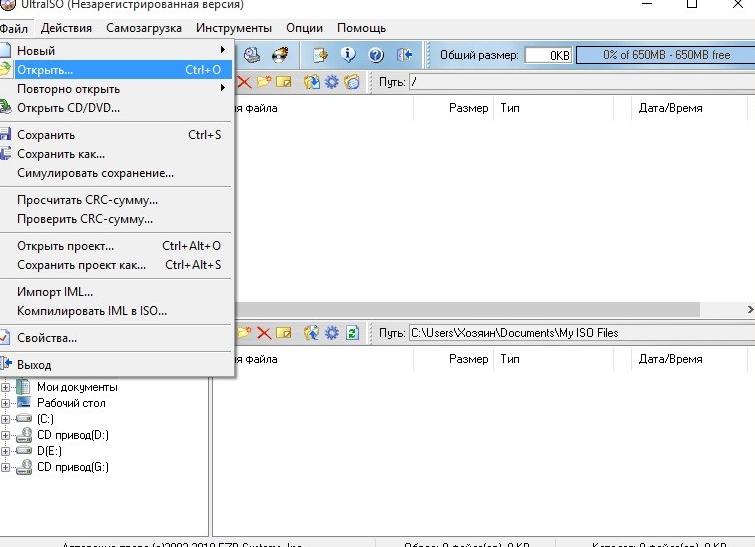The height and width of the screenshot is (547, 755).
Task: Expand the Рабочий стол tree node
Action: (x=5, y=403)
